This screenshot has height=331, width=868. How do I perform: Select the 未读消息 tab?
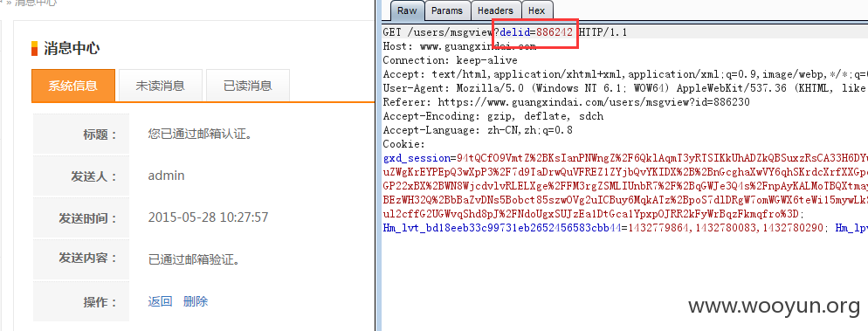coord(160,86)
